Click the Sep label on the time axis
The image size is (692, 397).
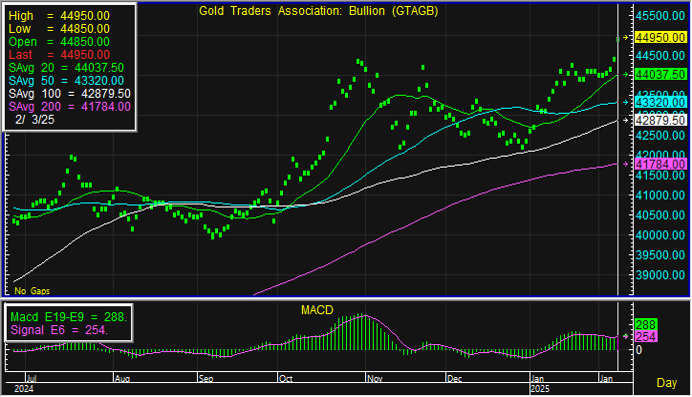(206, 378)
